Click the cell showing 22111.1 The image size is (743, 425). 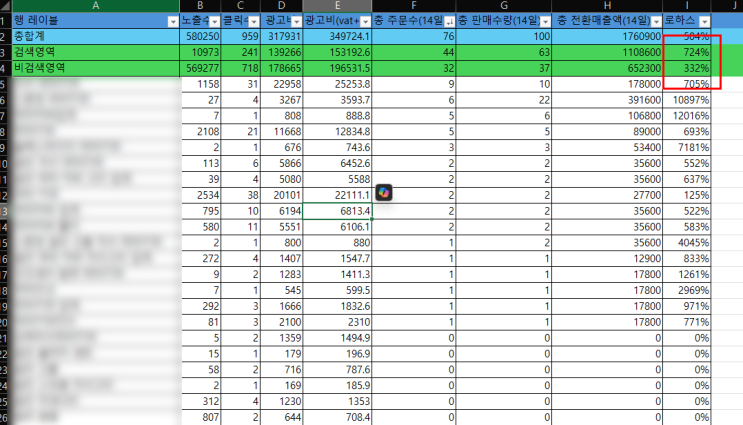tap(337, 195)
